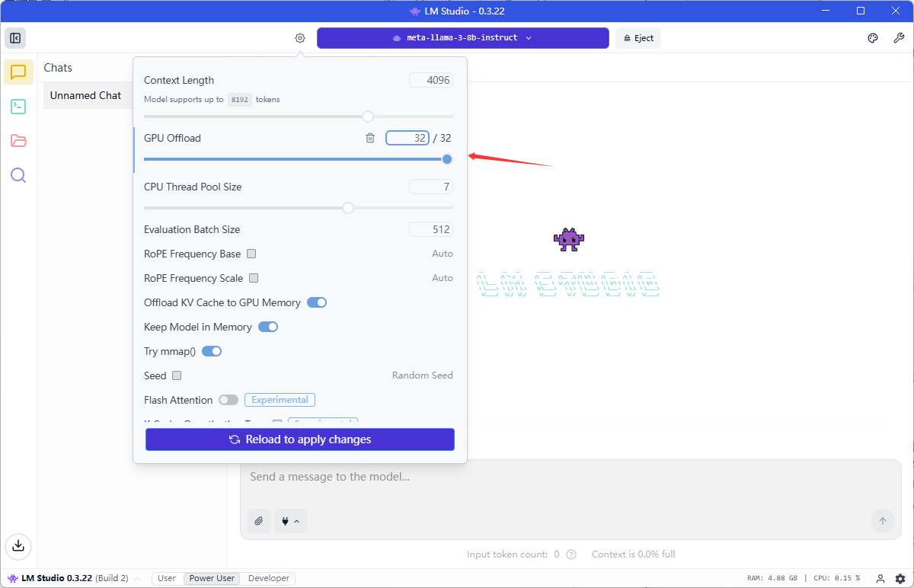The height and width of the screenshot is (588, 914).
Task: Open the Downloads panel icon
Action: pos(18,545)
